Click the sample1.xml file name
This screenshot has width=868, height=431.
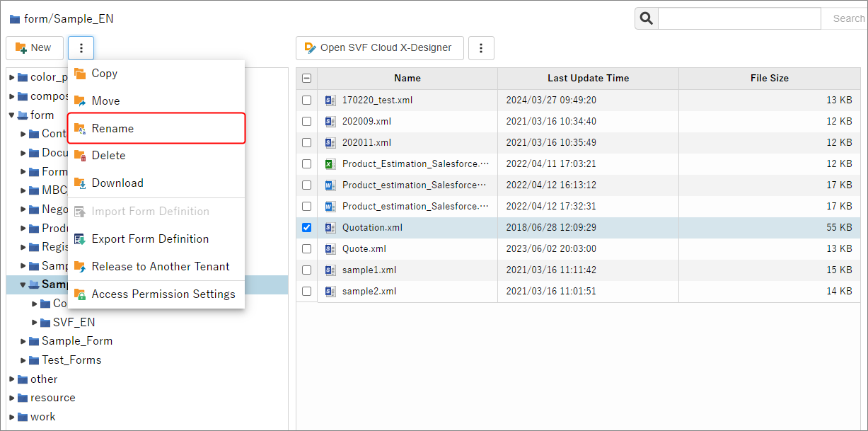pyautogui.click(x=369, y=270)
